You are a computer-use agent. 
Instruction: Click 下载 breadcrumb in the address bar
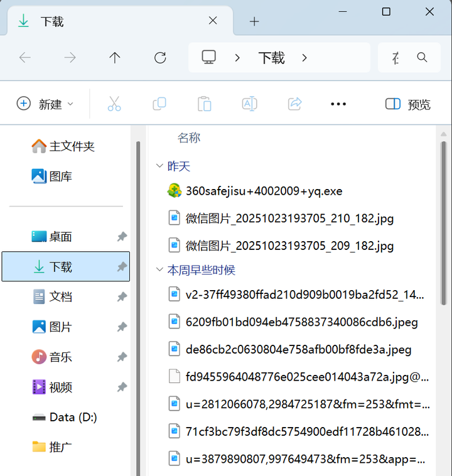(x=271, y=58)
